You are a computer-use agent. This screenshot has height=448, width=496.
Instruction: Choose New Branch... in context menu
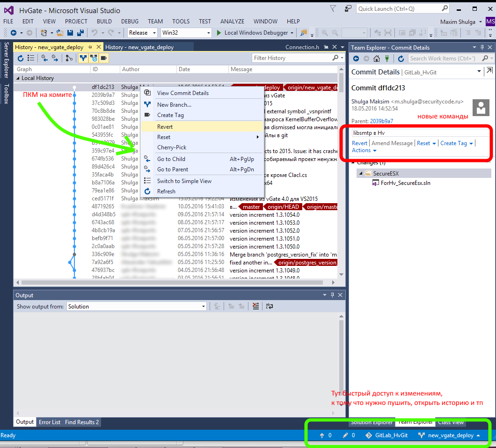(202, 105)
